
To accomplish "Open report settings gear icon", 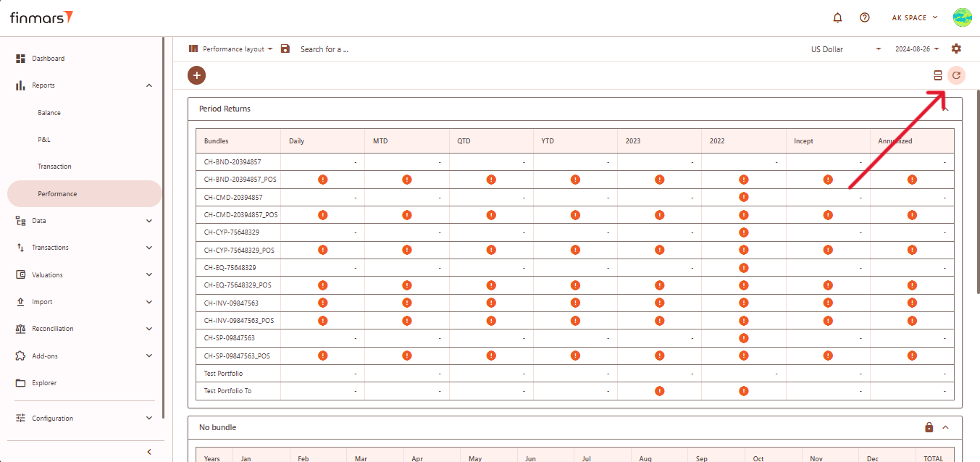I will click(x=956, y=49).
